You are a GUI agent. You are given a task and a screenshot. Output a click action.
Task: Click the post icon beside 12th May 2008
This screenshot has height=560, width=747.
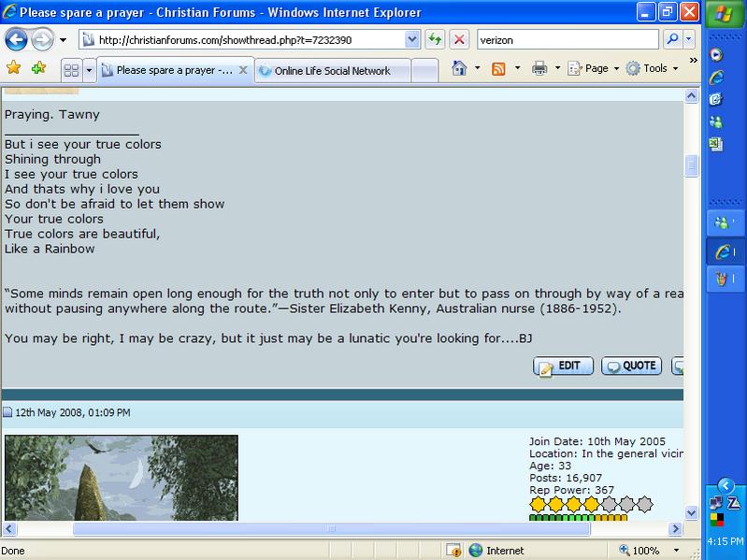click(7, 412)
